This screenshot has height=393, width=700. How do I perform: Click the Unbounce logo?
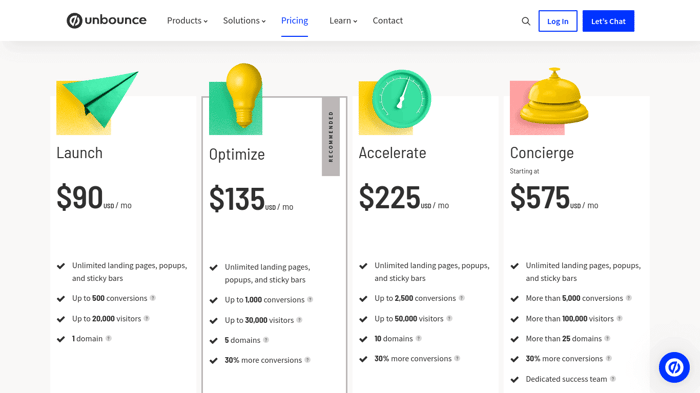106,21
